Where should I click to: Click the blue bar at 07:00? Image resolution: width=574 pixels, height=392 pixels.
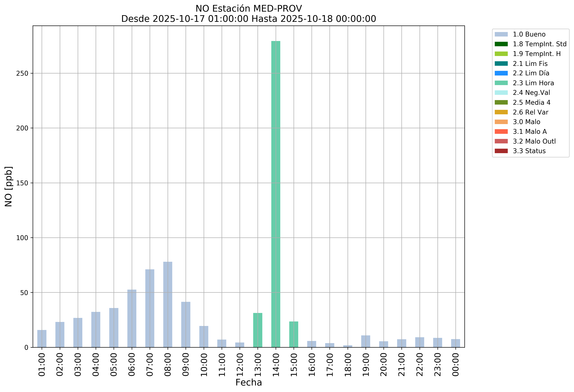[150, 308]
